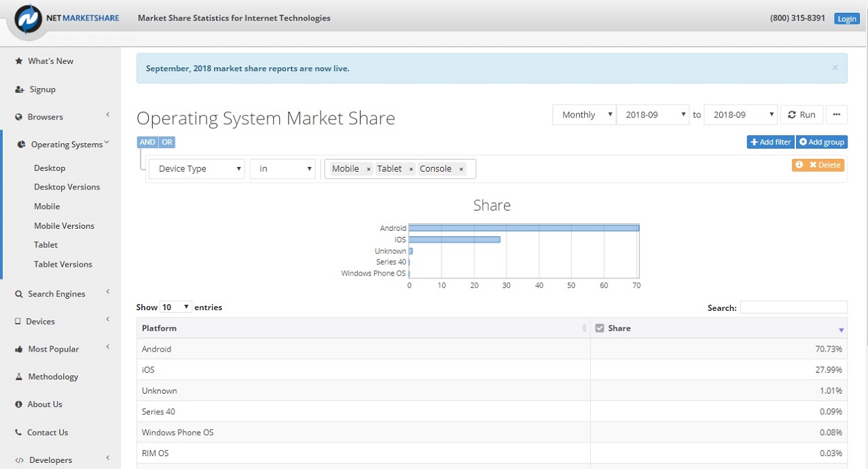Open Tablet operating systems report
Screen dimensions: 868x469
(x=46, y=245)
